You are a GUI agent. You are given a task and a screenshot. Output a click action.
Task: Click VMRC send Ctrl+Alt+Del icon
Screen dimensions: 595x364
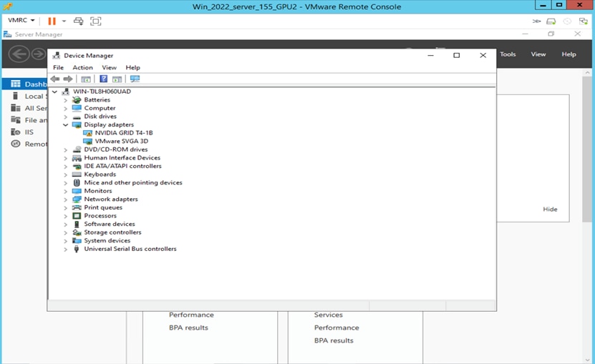(x=79, y=21)
